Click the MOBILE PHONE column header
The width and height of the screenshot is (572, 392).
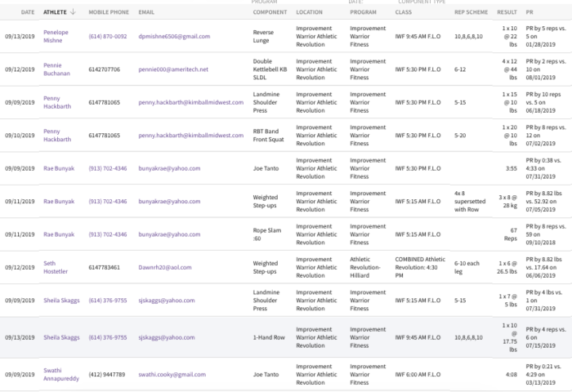109,12
